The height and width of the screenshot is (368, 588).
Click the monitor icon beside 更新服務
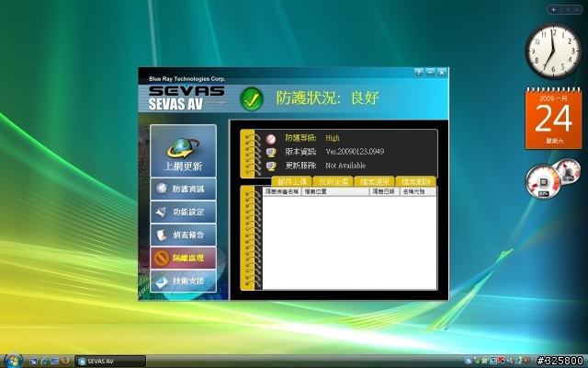(x=271, y=166)
